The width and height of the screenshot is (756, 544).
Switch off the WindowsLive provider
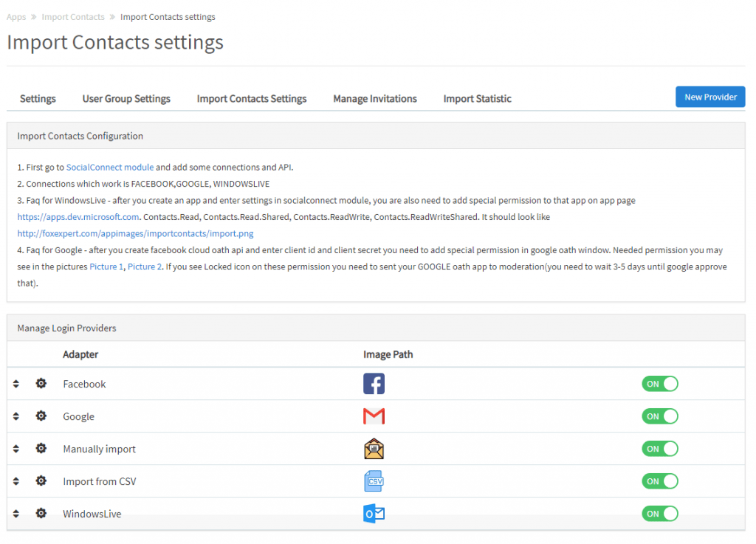[x=659, y=513]
